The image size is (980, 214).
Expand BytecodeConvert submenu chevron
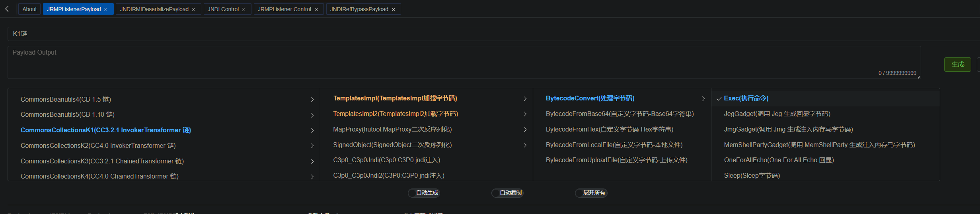click(703, 99)
